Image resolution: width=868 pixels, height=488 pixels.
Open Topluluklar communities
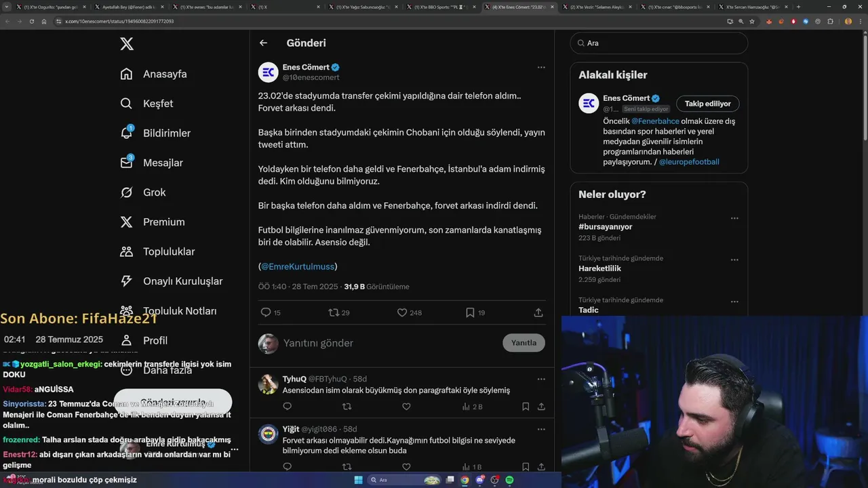click(169, 251)
